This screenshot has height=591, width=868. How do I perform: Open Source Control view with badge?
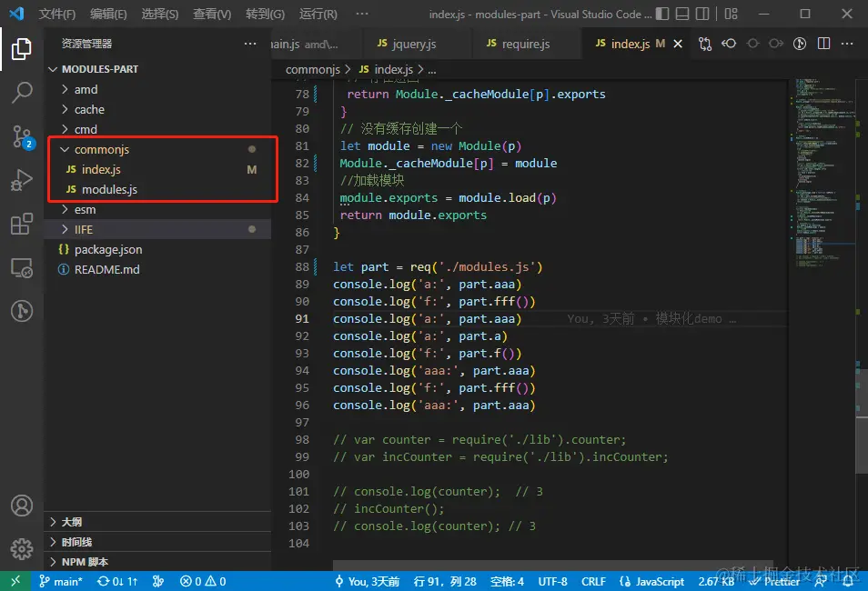click(22, 136)
